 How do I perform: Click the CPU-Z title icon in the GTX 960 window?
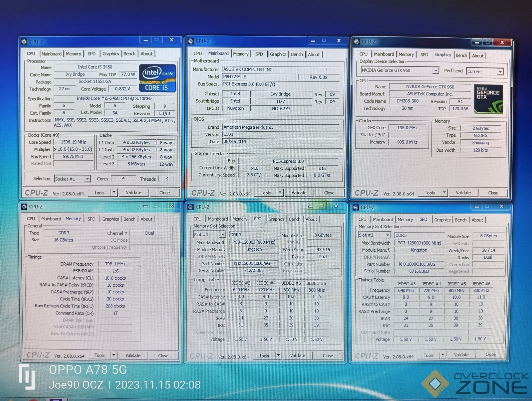click(x=357, y=42)
